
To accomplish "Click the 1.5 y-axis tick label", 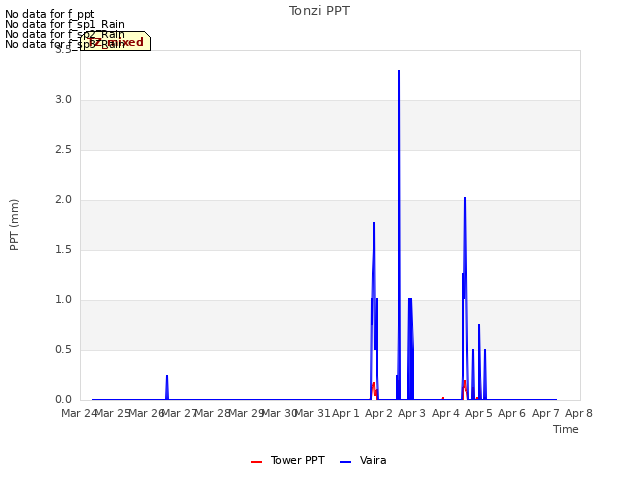I will click(x=64, y=250).
